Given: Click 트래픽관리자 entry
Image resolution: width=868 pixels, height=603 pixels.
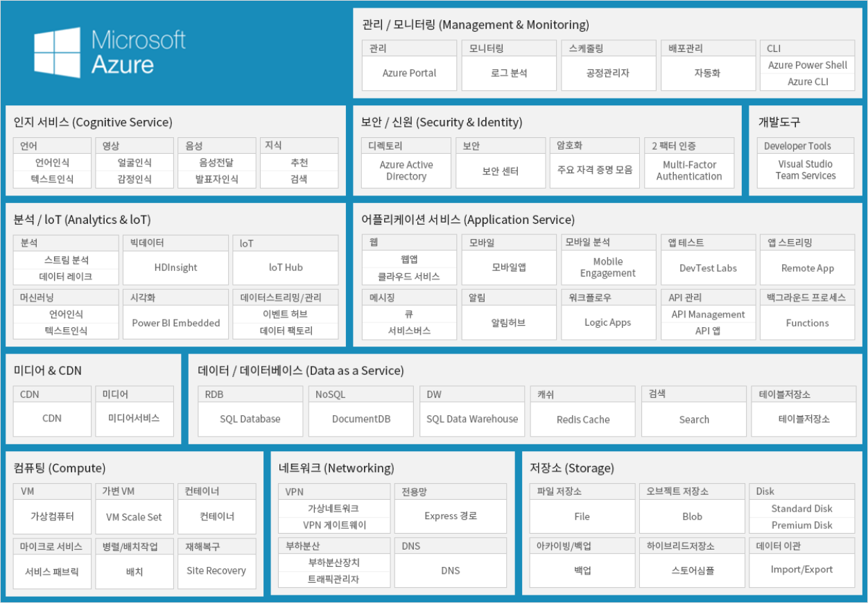Looking at the screenshot, I should (334, 579).
